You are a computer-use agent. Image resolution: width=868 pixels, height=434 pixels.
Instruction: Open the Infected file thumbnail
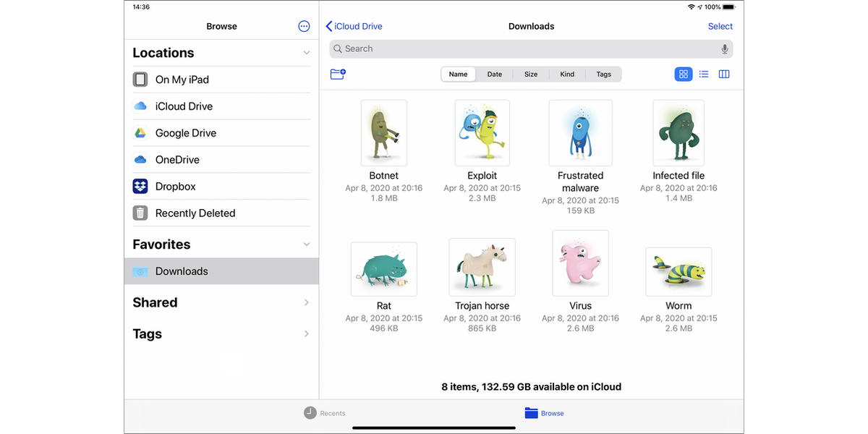(678, 133)
